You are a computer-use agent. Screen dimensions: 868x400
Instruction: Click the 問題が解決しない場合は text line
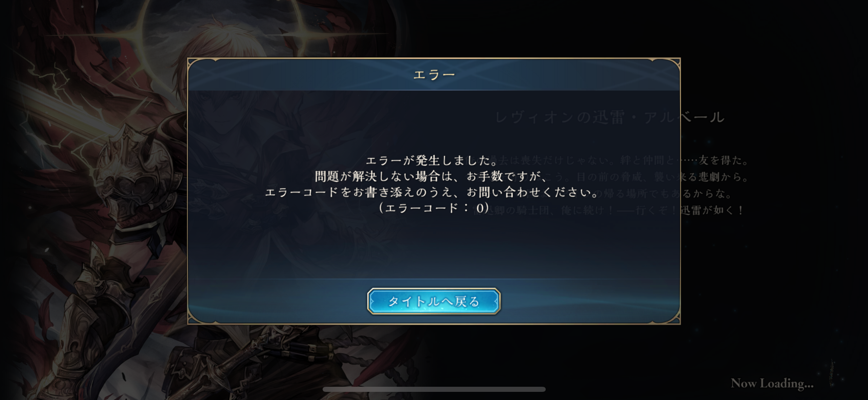432,176
